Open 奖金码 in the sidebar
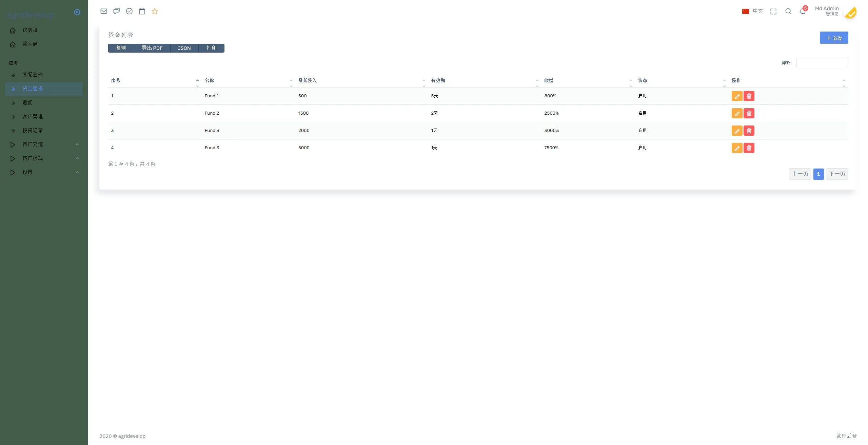This screenshot has height=445, width=868. pos(44,44)
